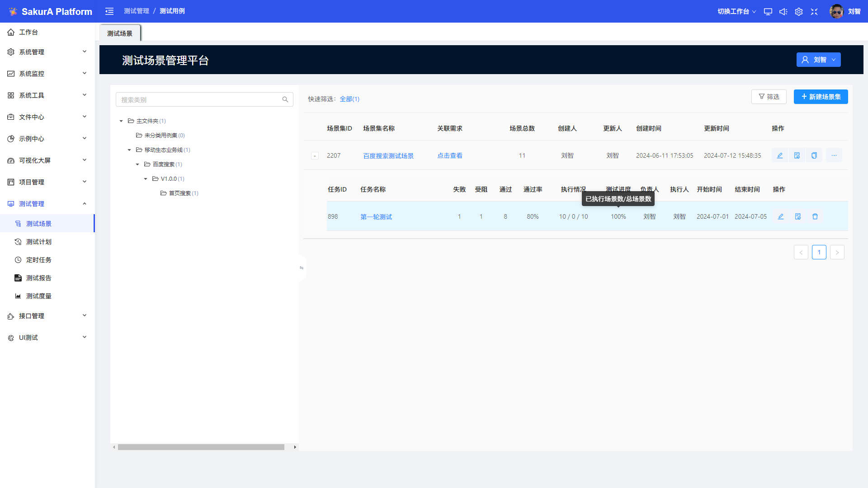Toggle fullscreen icon in header

(x=814, y=12)
